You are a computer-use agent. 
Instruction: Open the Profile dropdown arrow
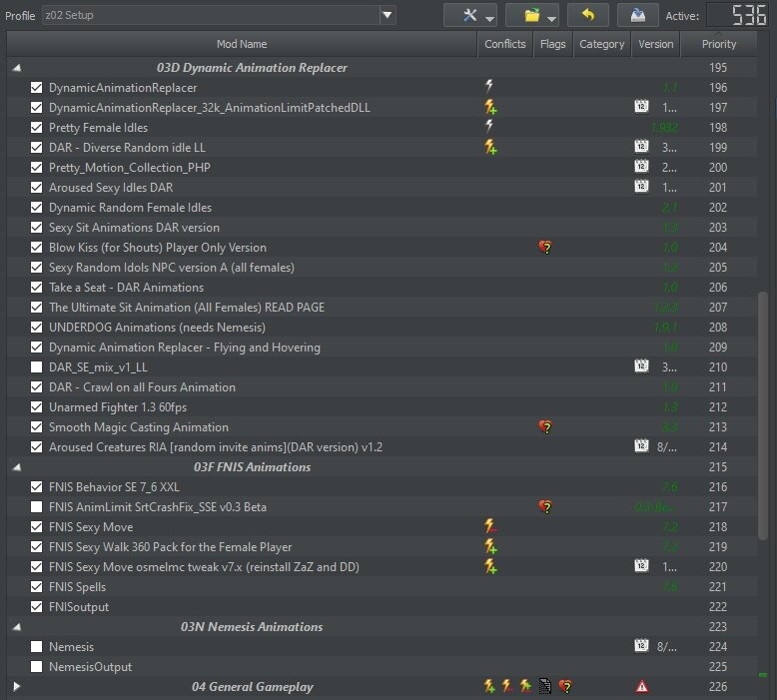click(388, 15)
